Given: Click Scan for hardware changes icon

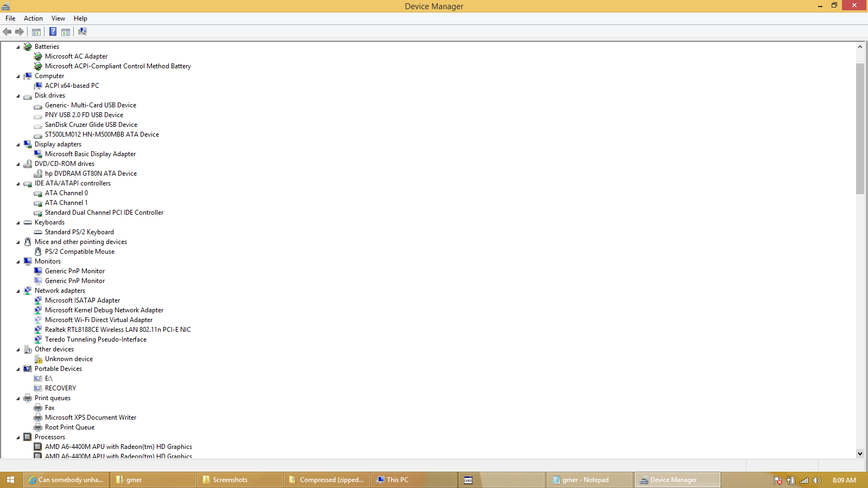Looking at the screenshot, I should pyautogui.click(x=82, y=31).
